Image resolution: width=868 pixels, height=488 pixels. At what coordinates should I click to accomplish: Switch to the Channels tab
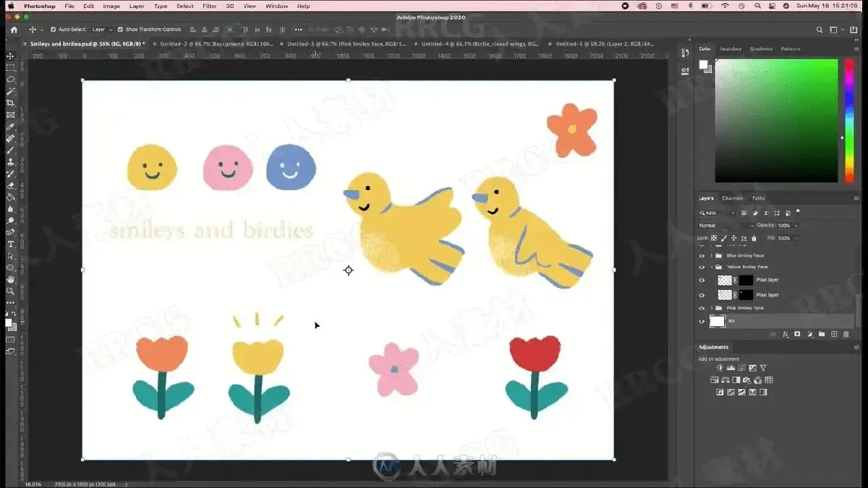(733, 198)
